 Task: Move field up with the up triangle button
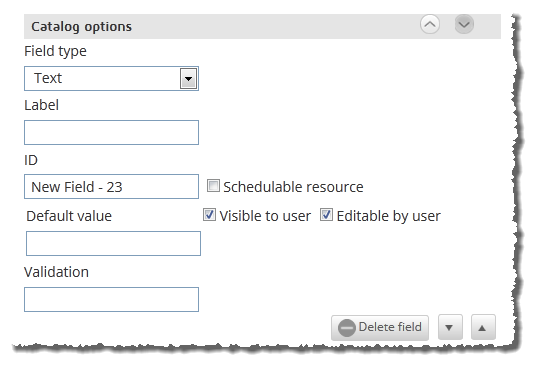click(x=483, y=327)
